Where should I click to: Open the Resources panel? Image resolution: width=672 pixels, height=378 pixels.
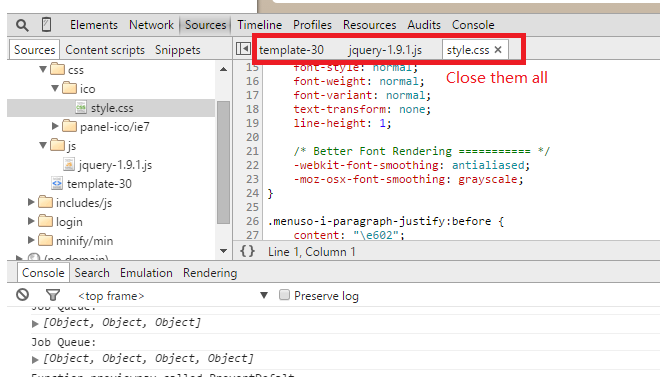click(369, 25)
